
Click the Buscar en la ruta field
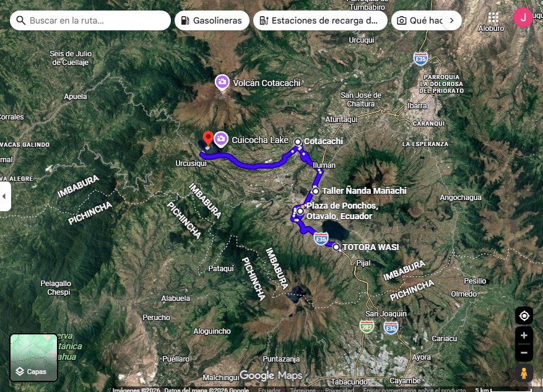(x=90, y=20)
